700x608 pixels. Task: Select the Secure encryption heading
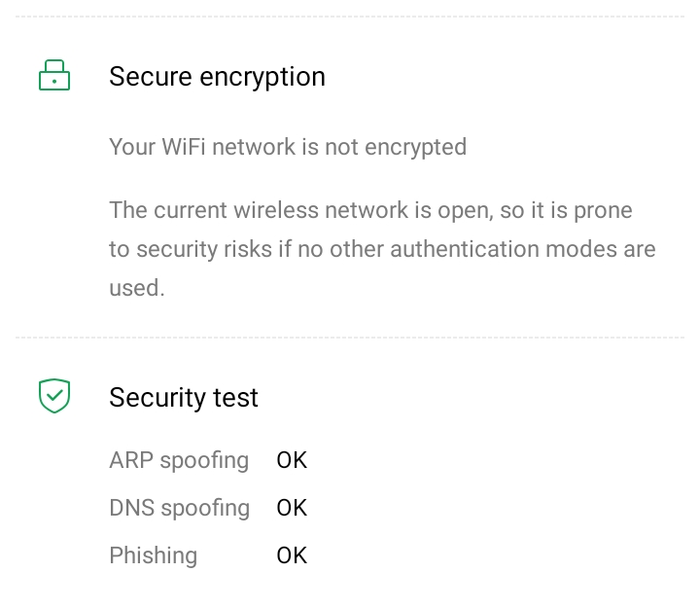(217, 77)
